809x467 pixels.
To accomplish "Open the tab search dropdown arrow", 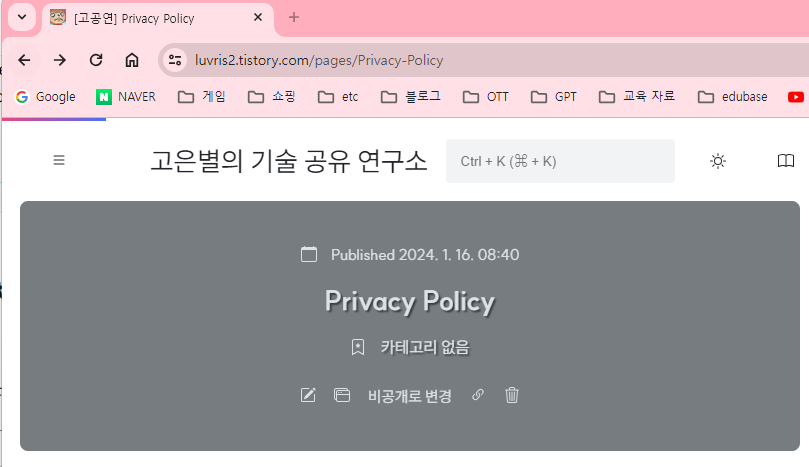I will [x=22, y=17].
